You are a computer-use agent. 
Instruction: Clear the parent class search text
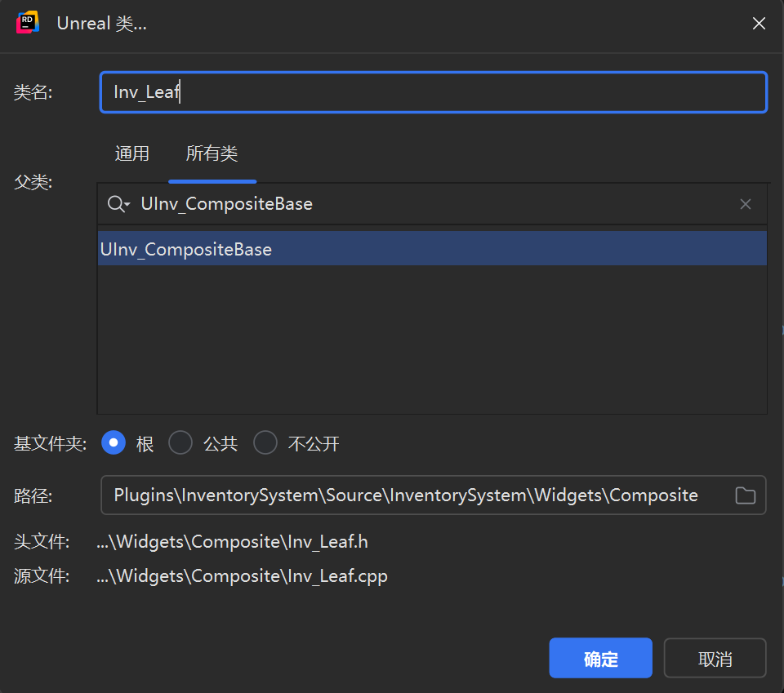click(745, 204)
